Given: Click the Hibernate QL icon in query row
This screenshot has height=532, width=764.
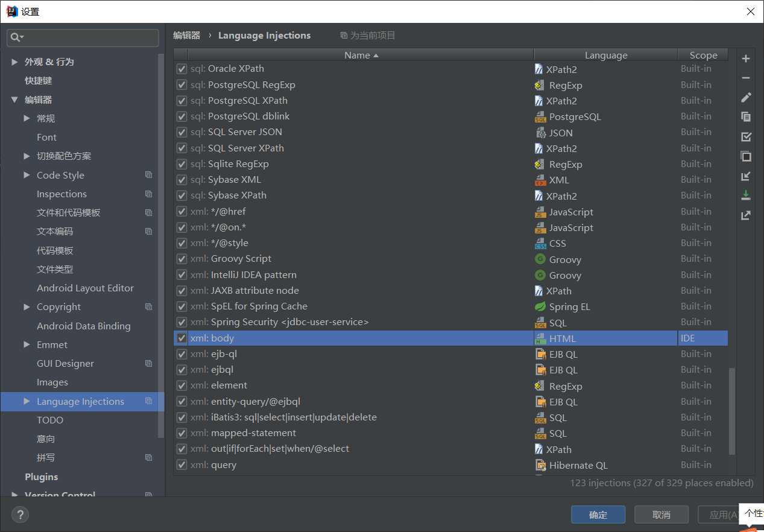Looking at the screenshot, I should coord(540,465).
